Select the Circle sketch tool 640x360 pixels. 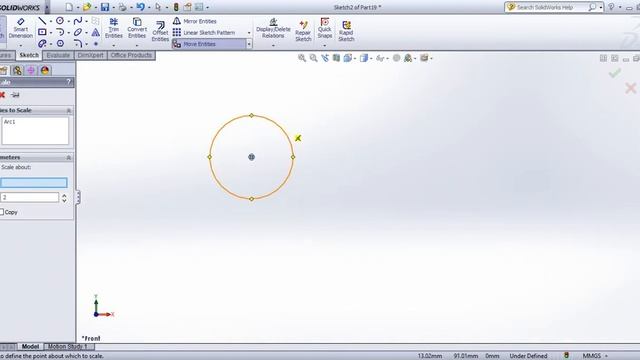coord(60,21)
